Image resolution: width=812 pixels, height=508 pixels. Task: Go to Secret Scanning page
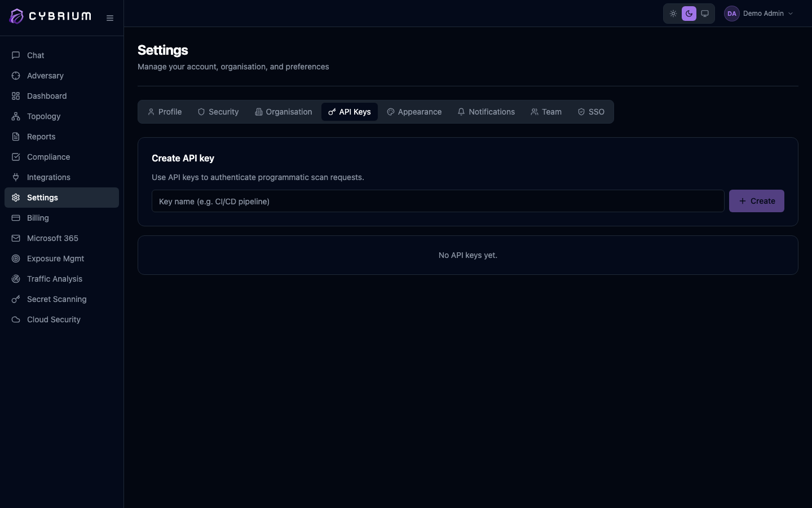(x=61, y=299)
